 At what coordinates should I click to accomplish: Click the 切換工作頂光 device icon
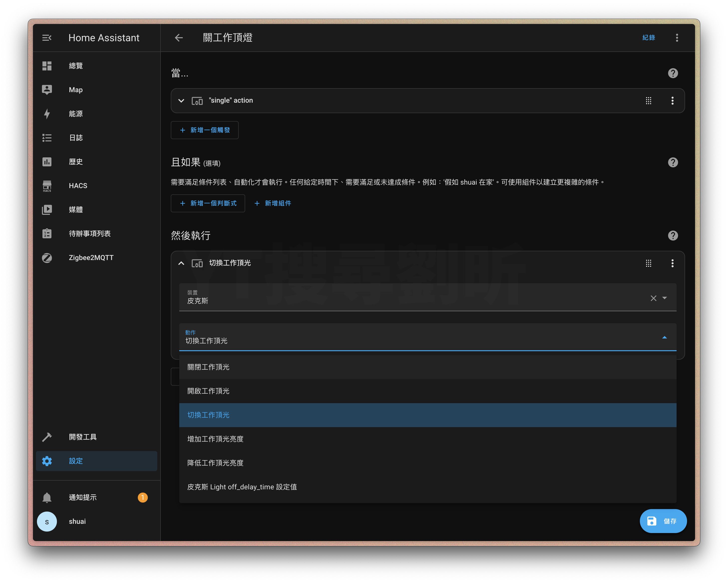[197, 263]
